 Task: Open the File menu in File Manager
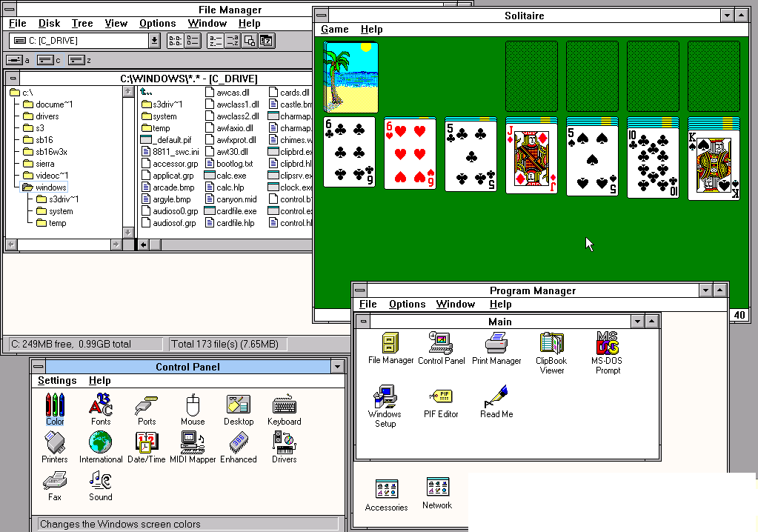point(17,23)
